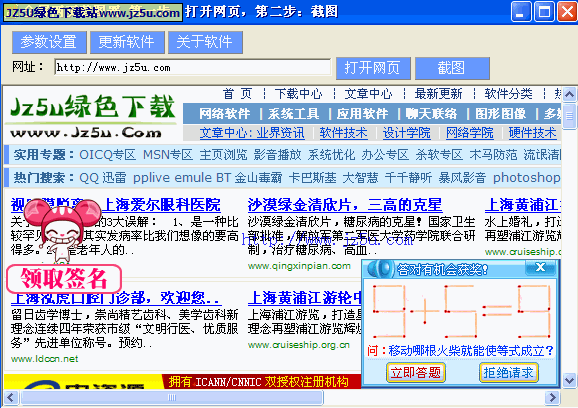Select the 聊天联络 category tab
This screenshot has width=578, height=408.
pos(431,114)
